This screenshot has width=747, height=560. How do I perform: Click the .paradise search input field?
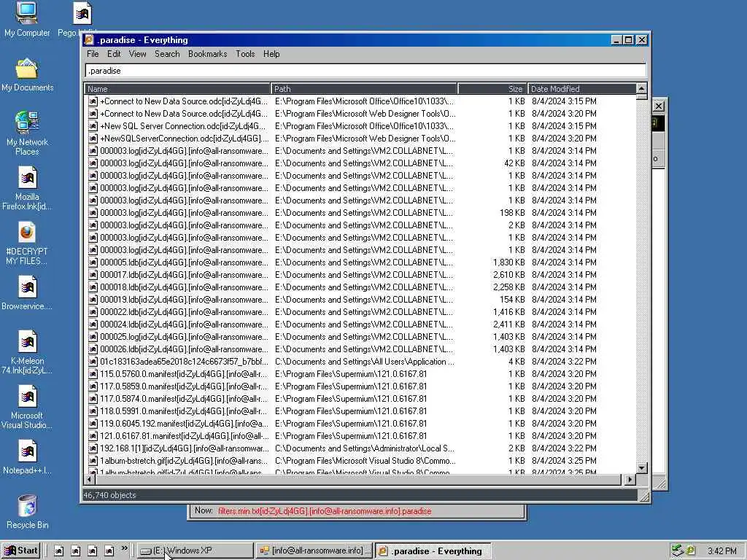(x=365, y=71)
